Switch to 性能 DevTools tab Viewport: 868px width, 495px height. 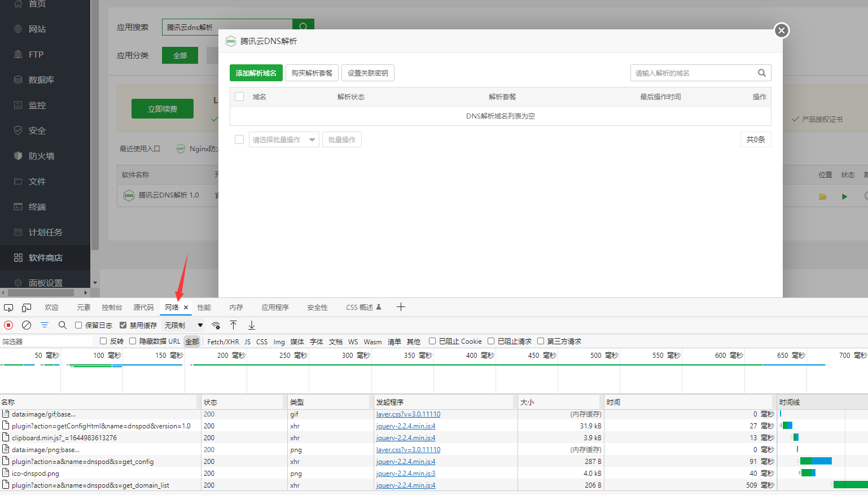pyautogui.click(x=204, y=308)
